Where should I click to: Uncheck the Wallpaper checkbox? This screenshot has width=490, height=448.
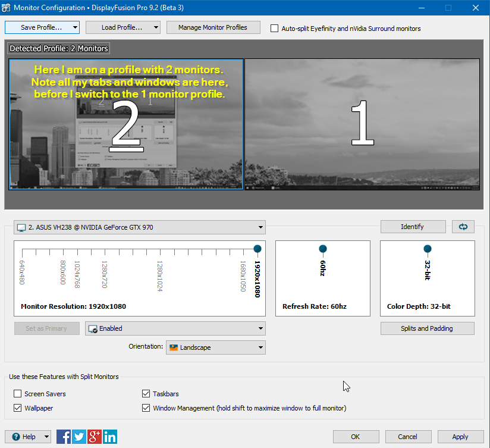(18, 408)
